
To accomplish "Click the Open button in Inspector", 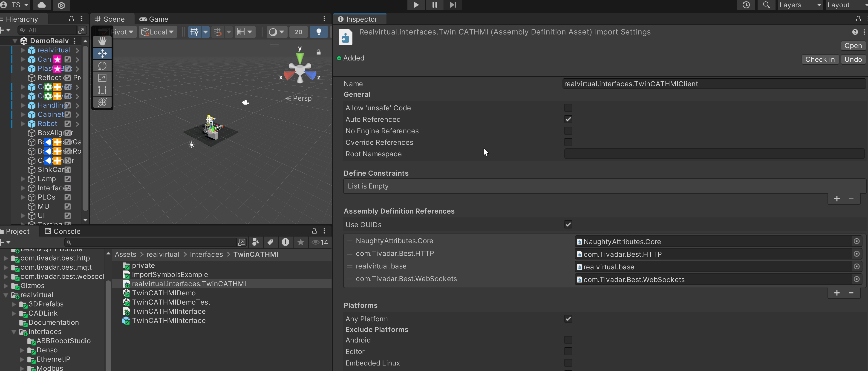I will [853, 46].
